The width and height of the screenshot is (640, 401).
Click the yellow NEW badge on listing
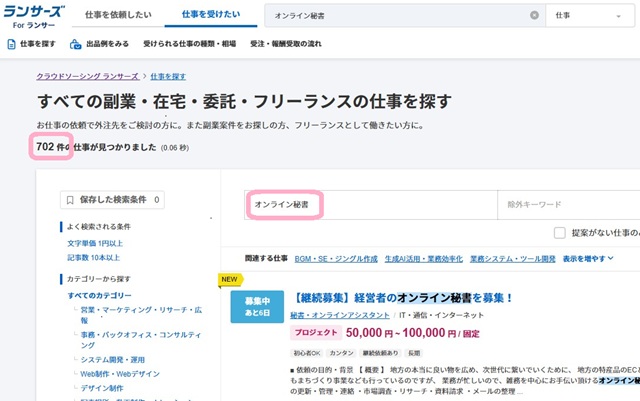click(x=229, y=280)
